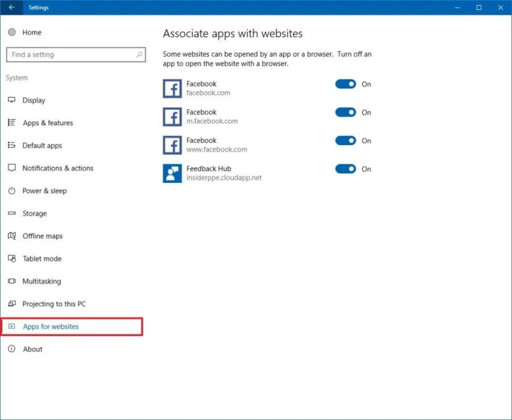This screenshot has width=512, height=420.
Task: Click the Facebook icon for facebook.com
Action: click(172, 88)
